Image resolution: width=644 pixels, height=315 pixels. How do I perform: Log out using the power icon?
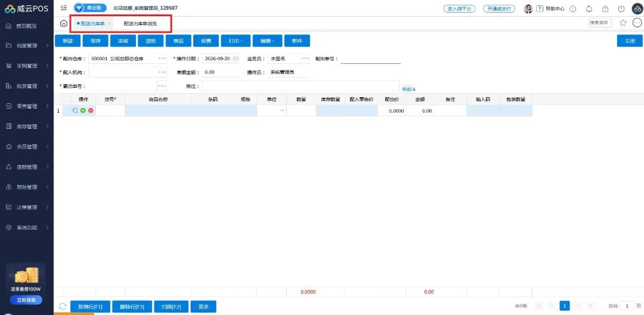(x=621, y=8)
